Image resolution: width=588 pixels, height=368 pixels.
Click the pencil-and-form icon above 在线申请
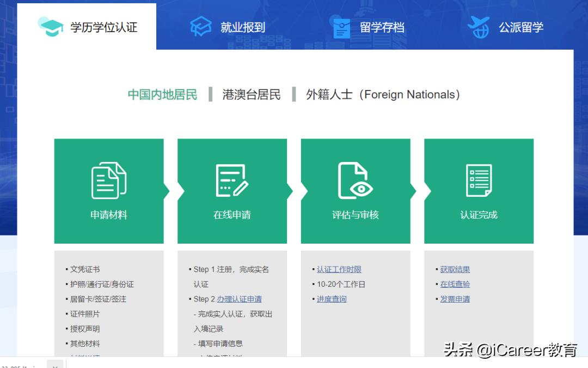[x=231, y=180]
